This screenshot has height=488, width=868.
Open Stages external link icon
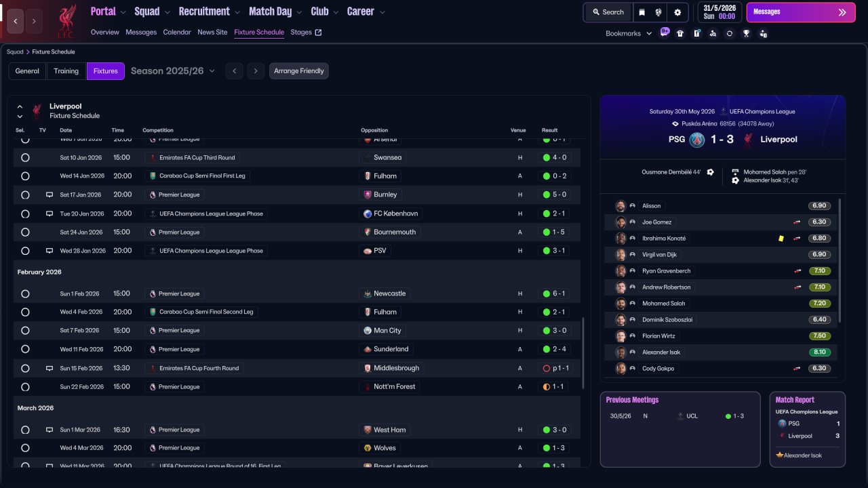[x=319, y=33]
